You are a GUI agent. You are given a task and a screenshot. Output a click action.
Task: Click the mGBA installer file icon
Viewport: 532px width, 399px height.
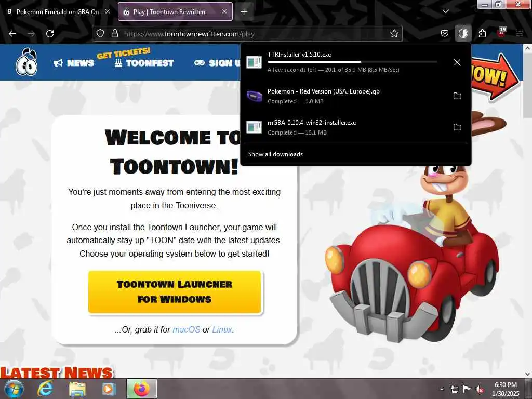254,127
